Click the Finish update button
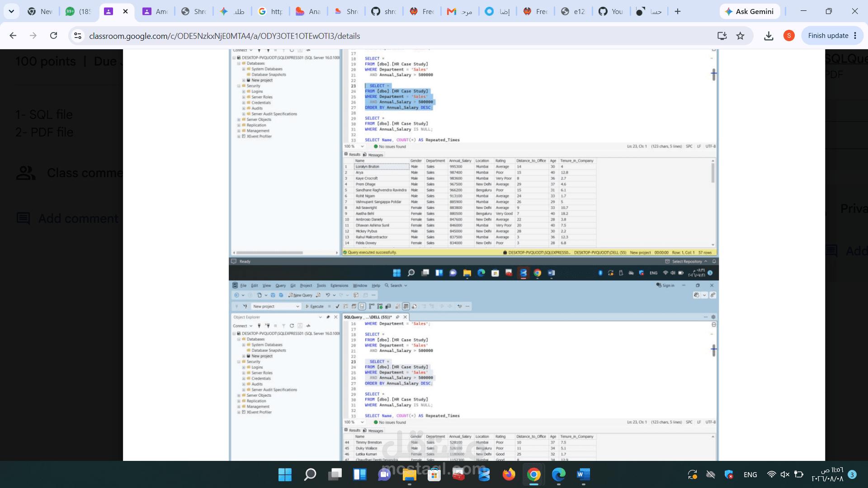The height and width of the screenshot is (488, 868). click(828, 36)
